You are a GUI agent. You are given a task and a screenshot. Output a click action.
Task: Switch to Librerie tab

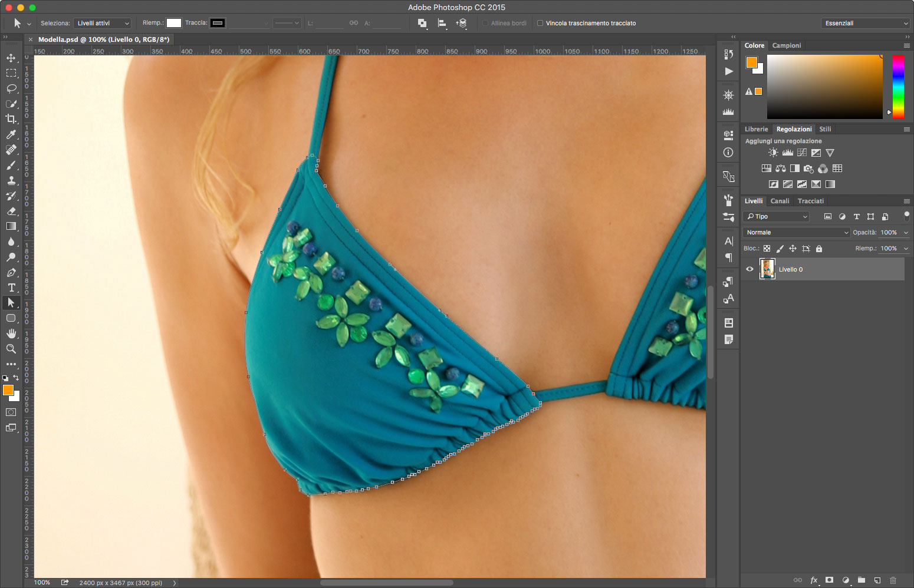coord(756,129)
